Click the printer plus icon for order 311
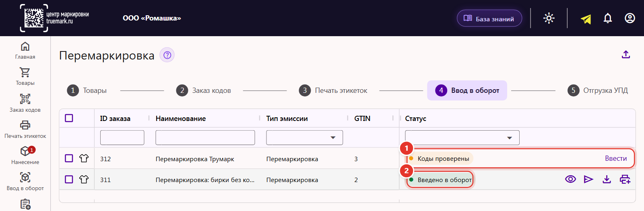This screenshot has width=644, height=211. click(x=625, y=179)
